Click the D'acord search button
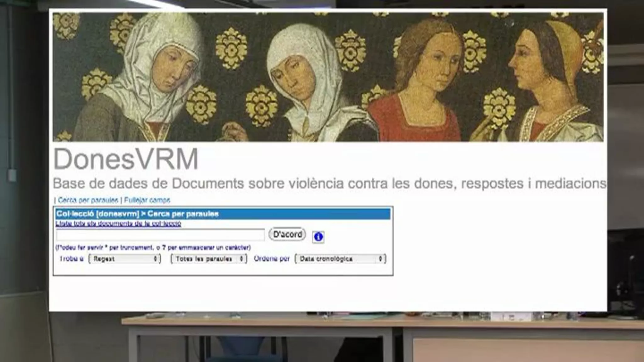Image resolution: width=644 pixels, height=362 pixels. point(287,234)
